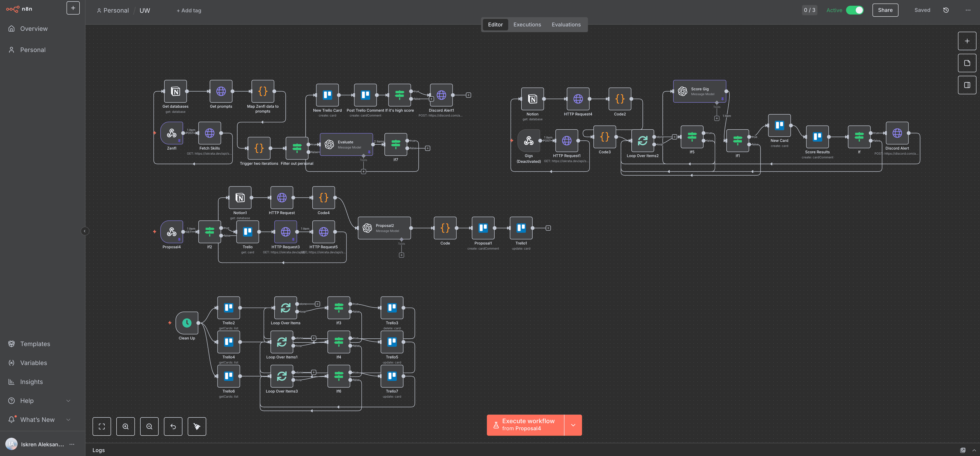Switch to the Executions tab

(x=527, y=24)
